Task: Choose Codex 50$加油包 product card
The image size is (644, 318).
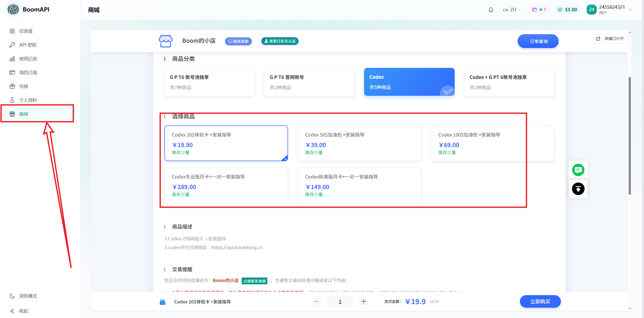Action: (359, 143)
